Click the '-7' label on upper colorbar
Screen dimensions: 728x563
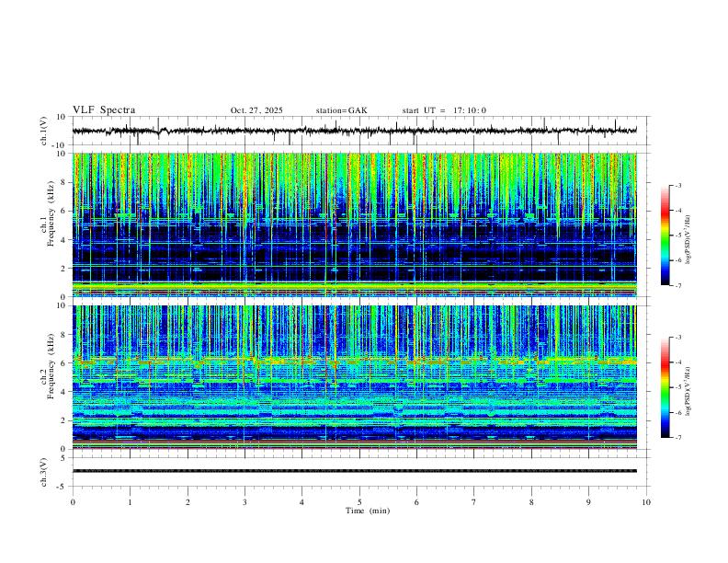(x=678, y=285)
